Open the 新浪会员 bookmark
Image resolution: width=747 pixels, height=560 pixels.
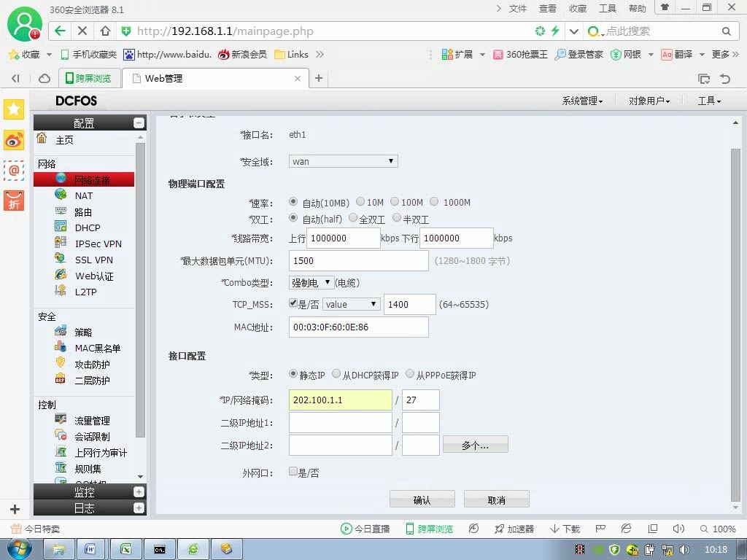tap(242, 54)
